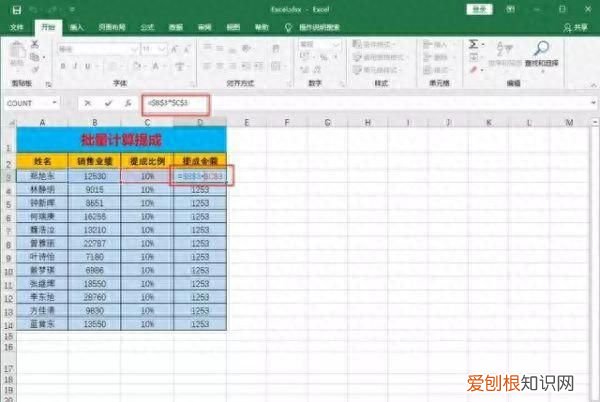Click the lightbulb Tell Me search icon
Screen dimensions: 600x402
[288, 28]
